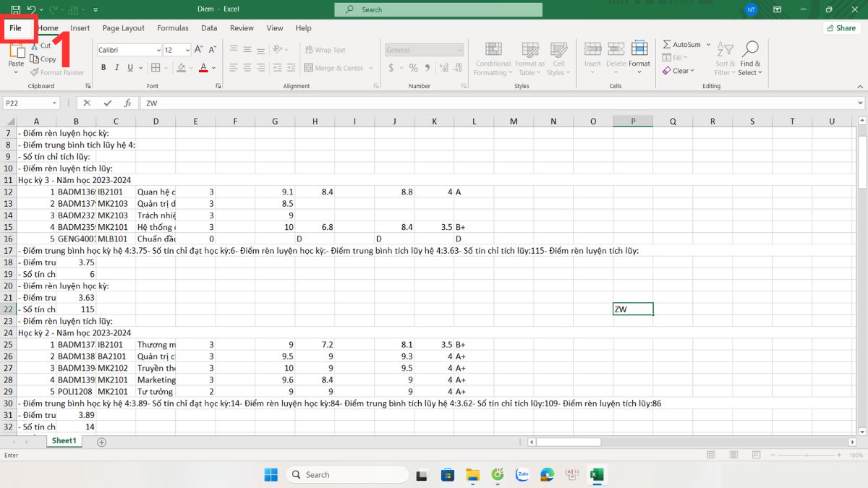868x488 pixels.
Task: Apply red font color with the A icon
Action: (203, 68)
